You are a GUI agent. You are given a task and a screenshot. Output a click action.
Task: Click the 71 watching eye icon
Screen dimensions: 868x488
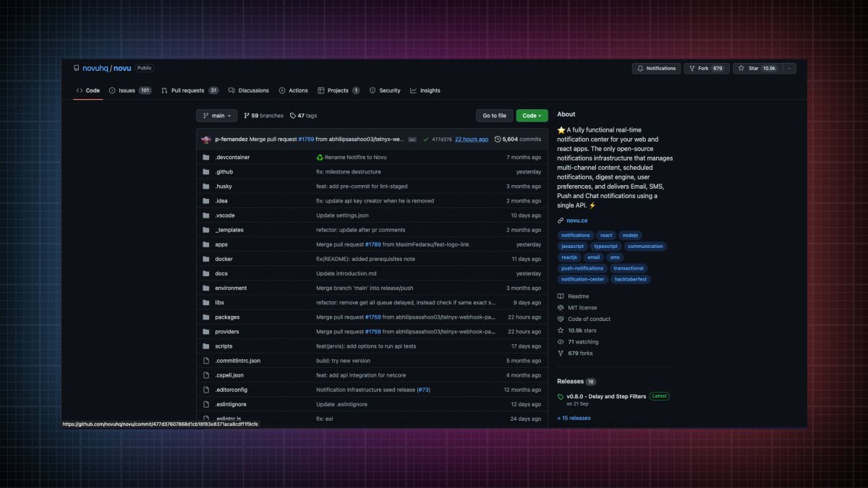tap(561, 341)
